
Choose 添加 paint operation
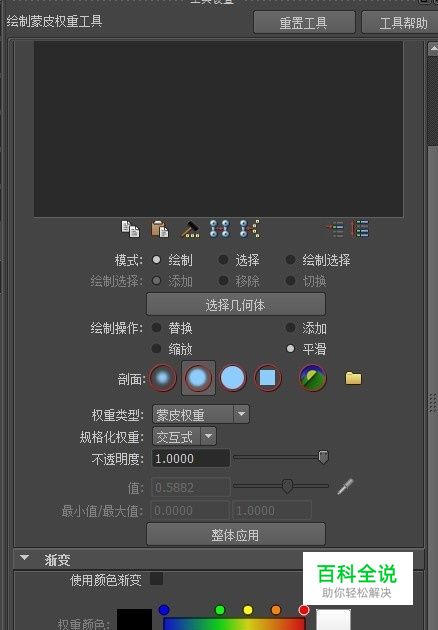[290, 328]
